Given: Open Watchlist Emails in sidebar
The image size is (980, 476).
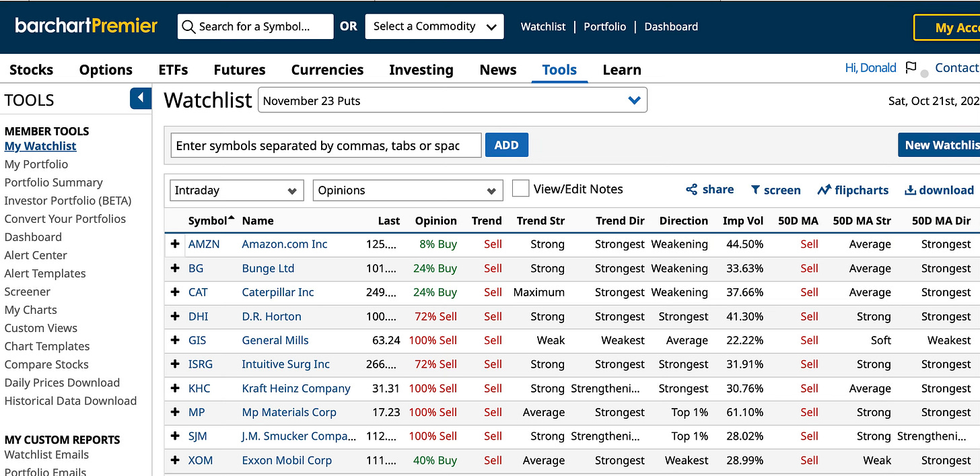Looking at the screenshot, I should (x=46, y=454).
